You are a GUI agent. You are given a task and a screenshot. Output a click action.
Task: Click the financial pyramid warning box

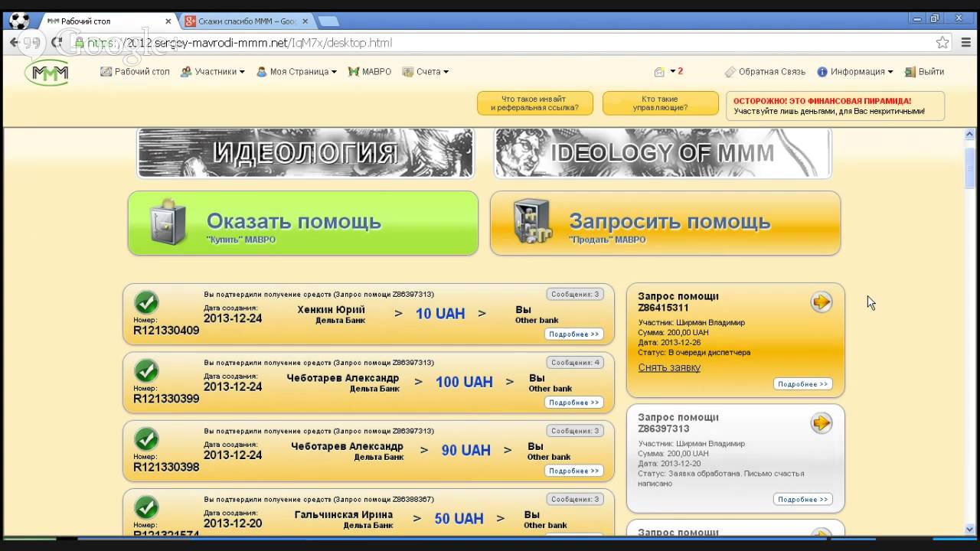point(835,106)
